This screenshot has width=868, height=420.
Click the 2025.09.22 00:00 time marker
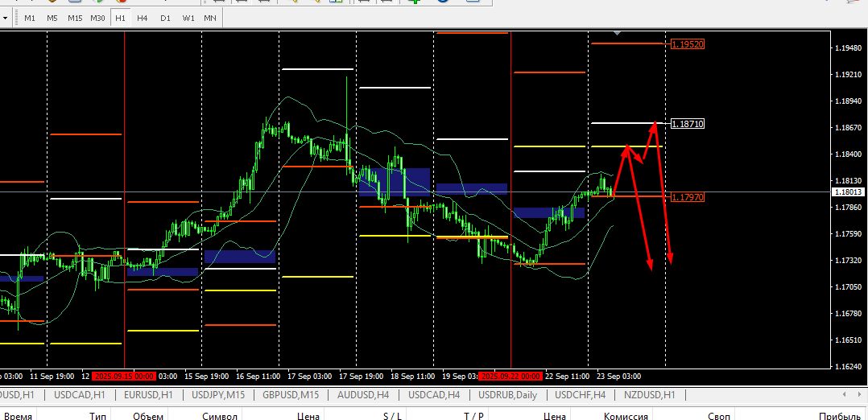(510, 377)
